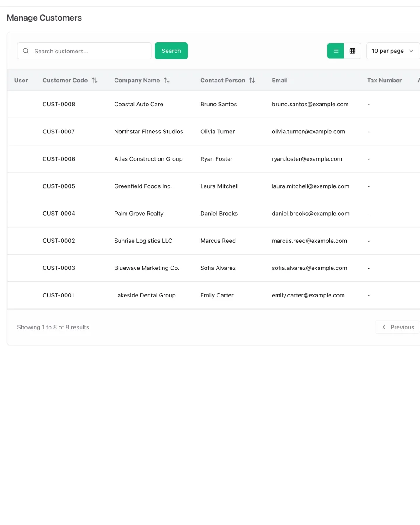This screenshot has height=525, width=420.
Task: Click contact Emily Carter
Action: [217, 295]
